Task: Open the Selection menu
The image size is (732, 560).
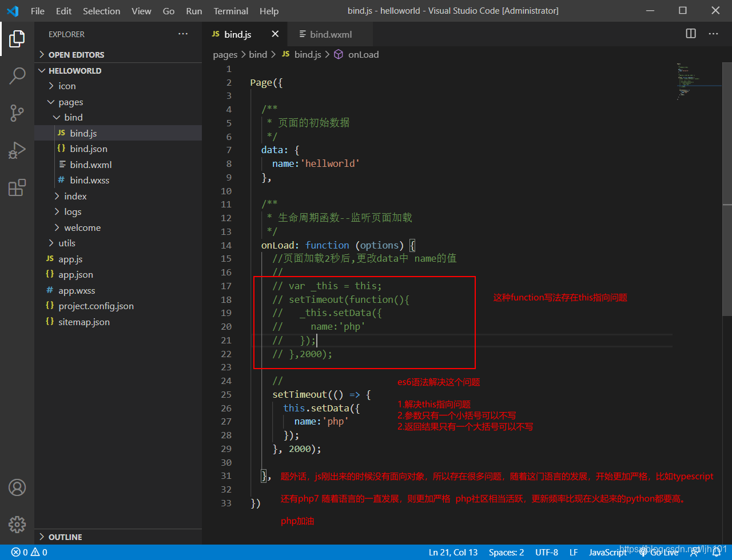Action: 102,11
